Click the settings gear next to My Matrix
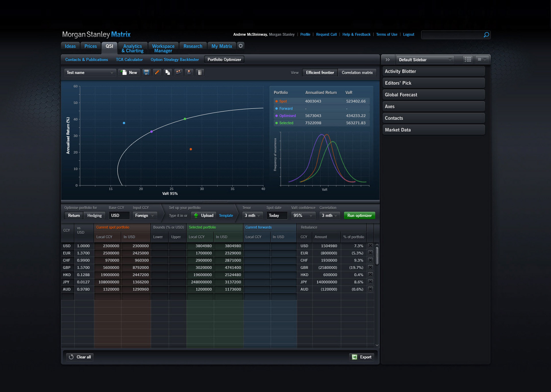551x392 pixels. [x=241, y=46]
